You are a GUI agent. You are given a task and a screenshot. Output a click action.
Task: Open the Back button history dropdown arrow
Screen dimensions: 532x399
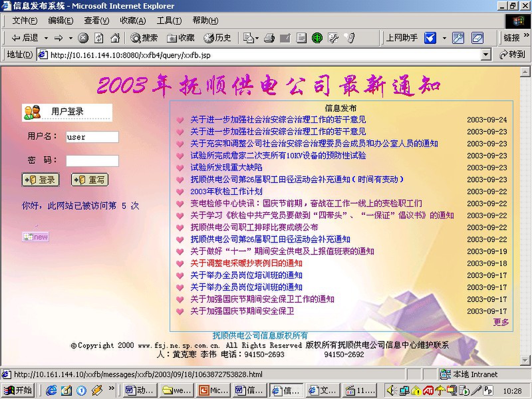click(46, 38)
